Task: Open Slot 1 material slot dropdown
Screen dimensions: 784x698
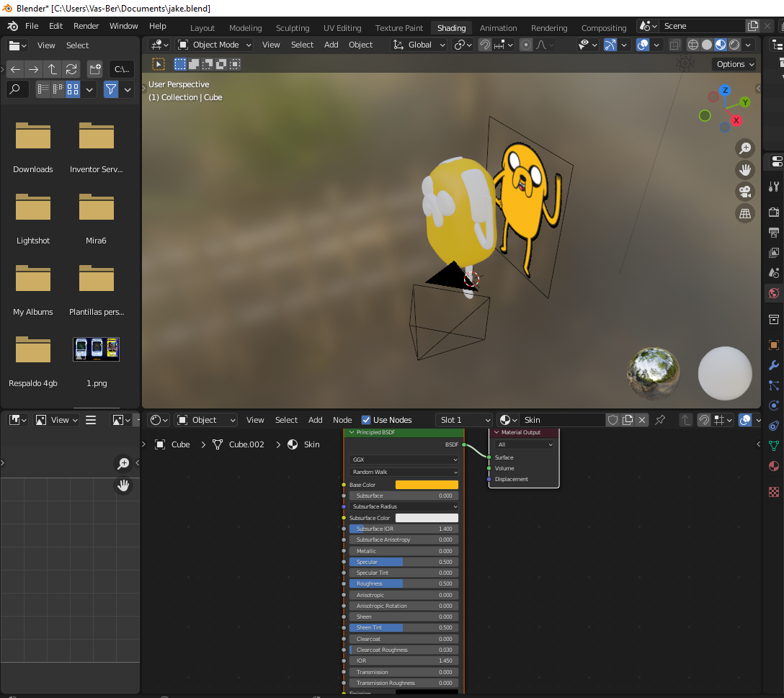Action: [x=465, y=420]
